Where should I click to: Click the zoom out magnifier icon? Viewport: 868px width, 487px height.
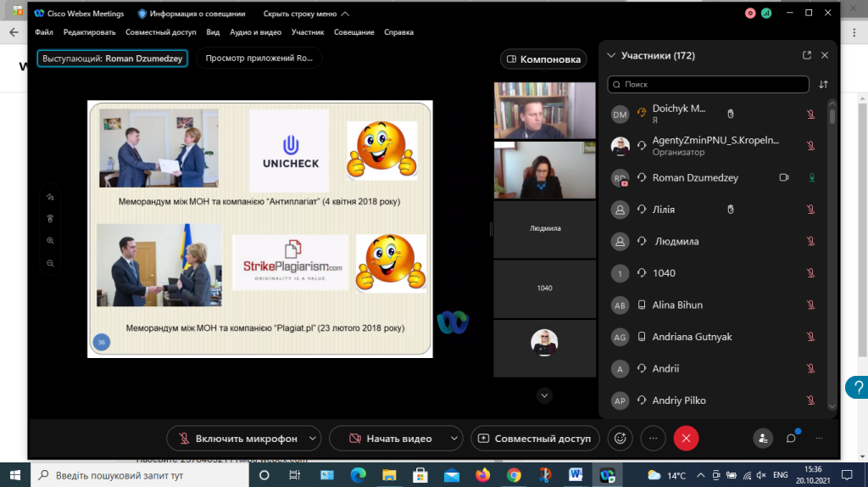[51, 263]
